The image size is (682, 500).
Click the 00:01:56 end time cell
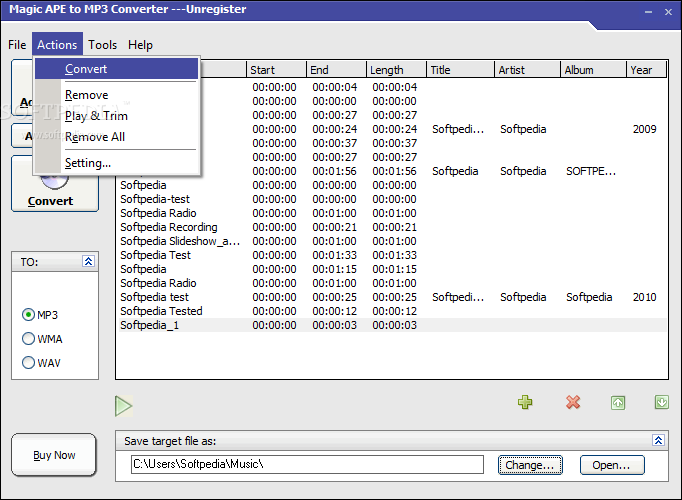[x=334, y=171]
